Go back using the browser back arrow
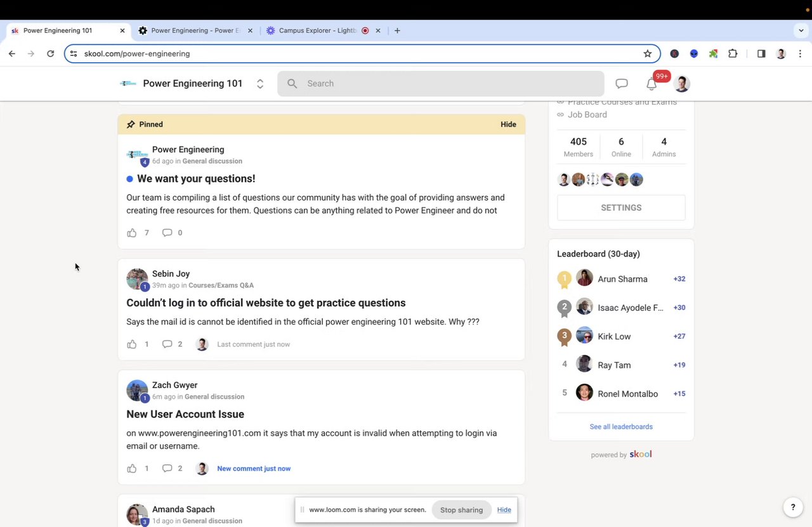The height and width of the screenshot is (527, 812). click(x=12, y=54)
